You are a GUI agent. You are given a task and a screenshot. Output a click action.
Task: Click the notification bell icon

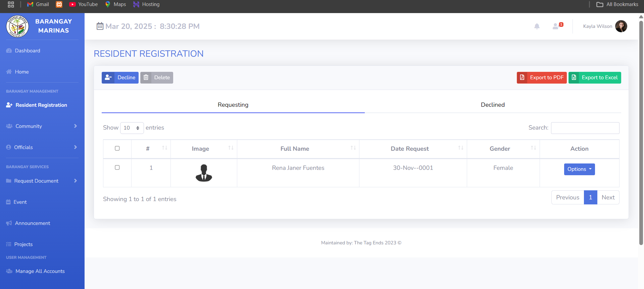tap(537, 26)
